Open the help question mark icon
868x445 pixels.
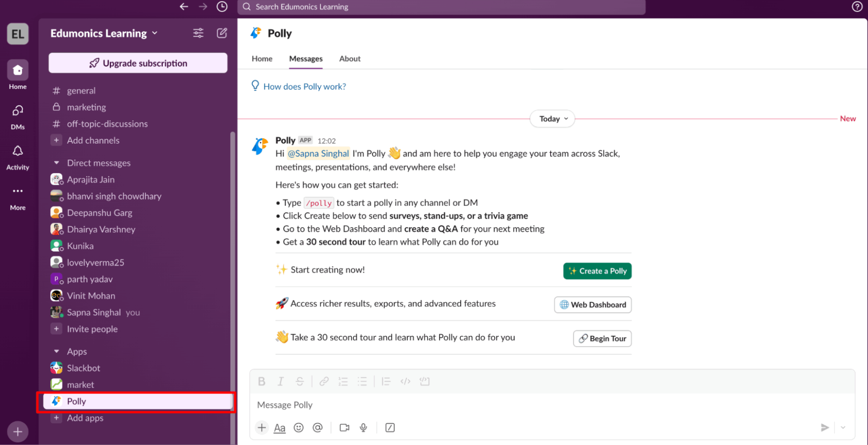[857, 6]
